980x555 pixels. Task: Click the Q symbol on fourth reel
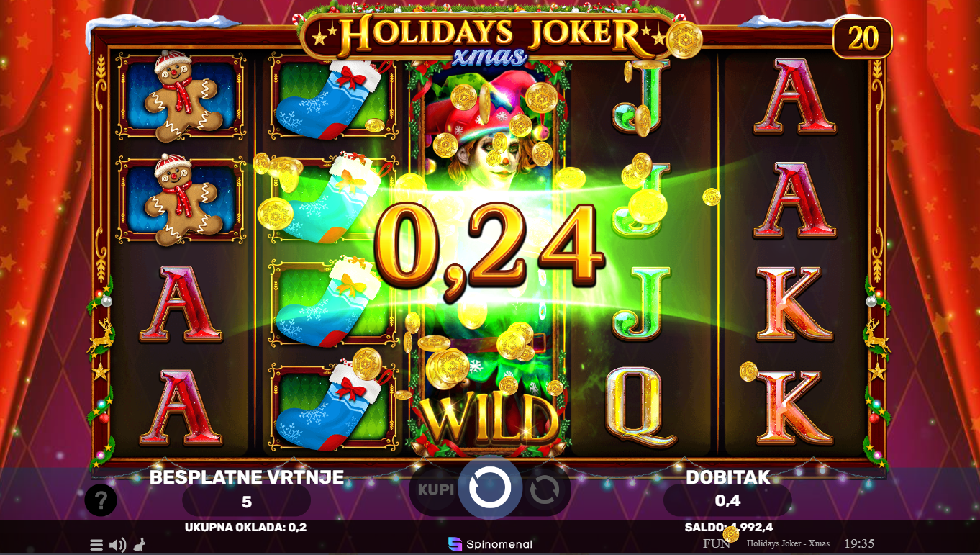(642, 406)
